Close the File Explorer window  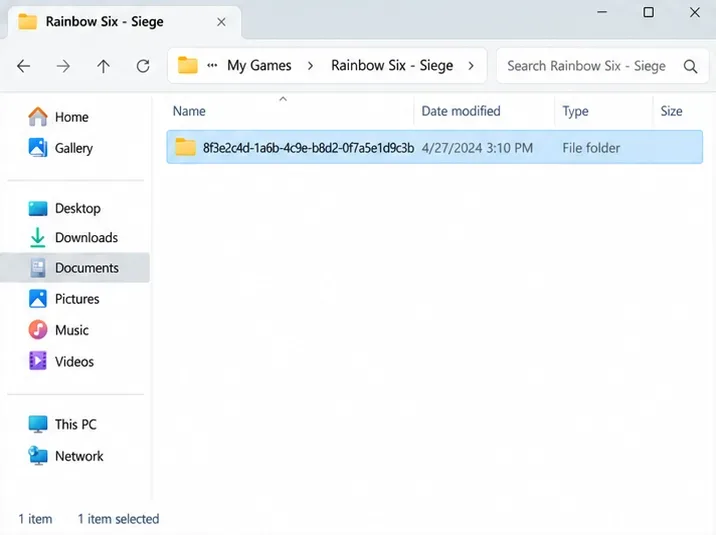695,12
